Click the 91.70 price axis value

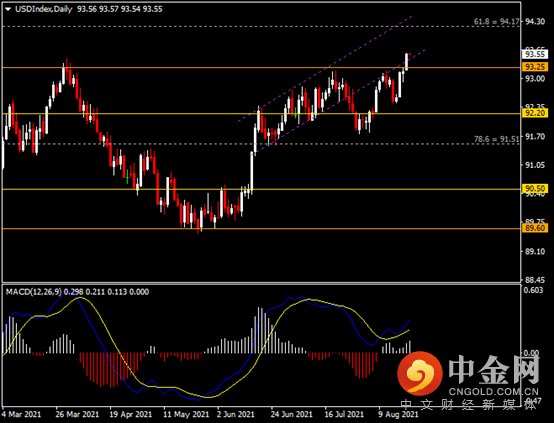pyautogui.click(x=535, y=136)
